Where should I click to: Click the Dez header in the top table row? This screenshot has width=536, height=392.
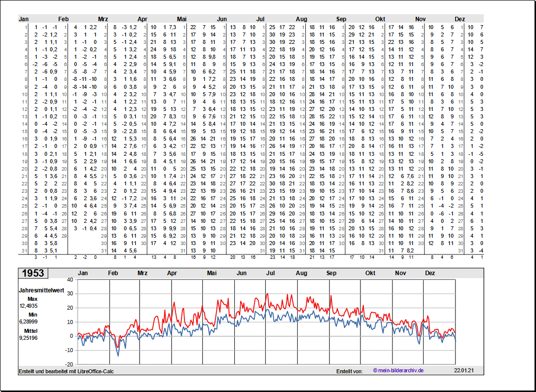pyautogui.click(x=460, y=19)
